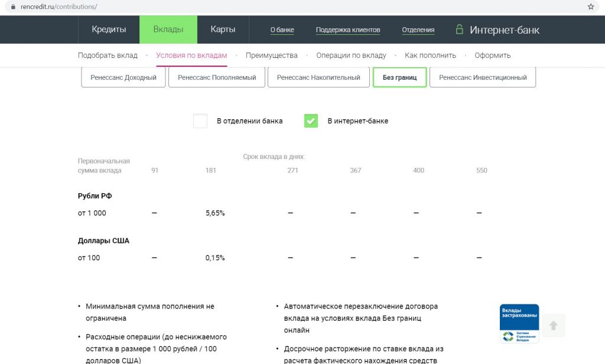This screenshot has width=605, height=364.
Task: Follow the О банке link
Action: point(282,30)
